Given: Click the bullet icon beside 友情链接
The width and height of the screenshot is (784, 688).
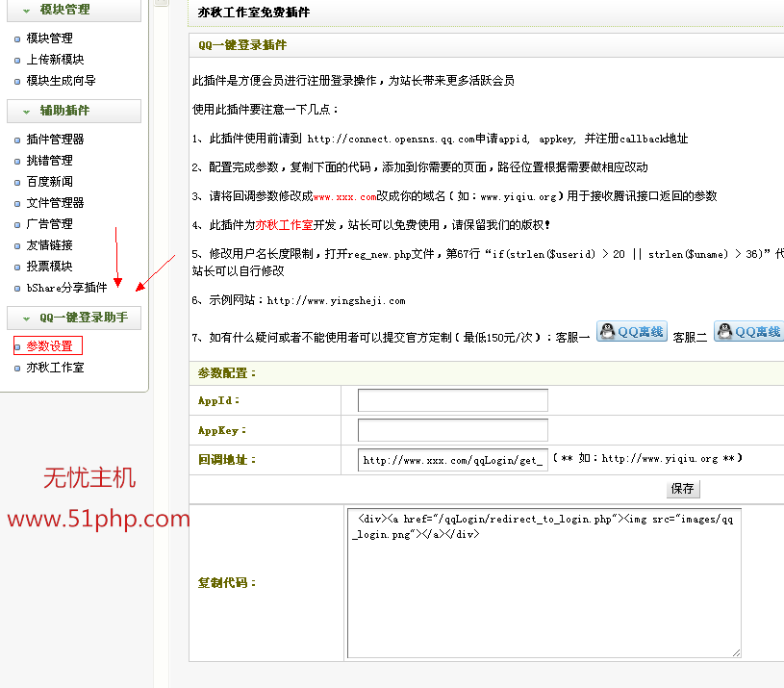Looking at the screenshot, I should pos(17,246).
